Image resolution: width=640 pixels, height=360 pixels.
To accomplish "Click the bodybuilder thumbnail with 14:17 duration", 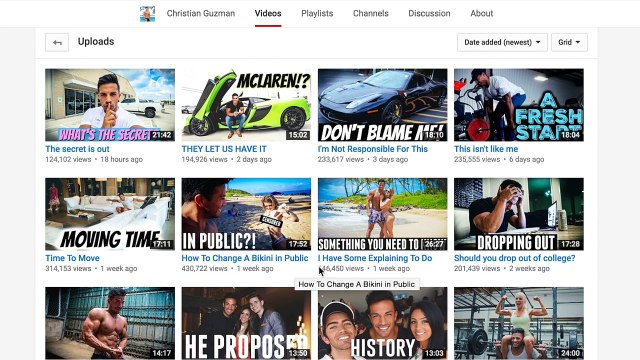I will 110,323.
